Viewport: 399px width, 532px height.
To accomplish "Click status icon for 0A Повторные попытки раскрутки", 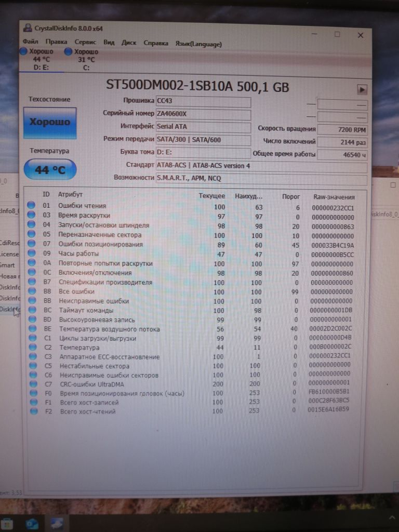I will [32, 262].
